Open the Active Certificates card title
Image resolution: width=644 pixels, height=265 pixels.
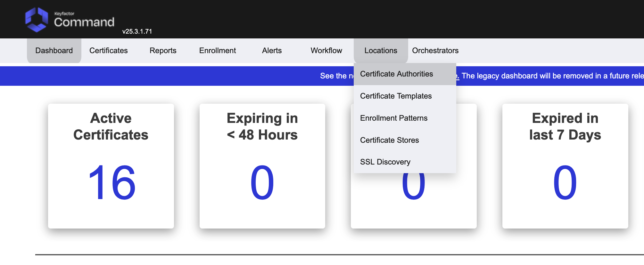(x=111, y=126)
